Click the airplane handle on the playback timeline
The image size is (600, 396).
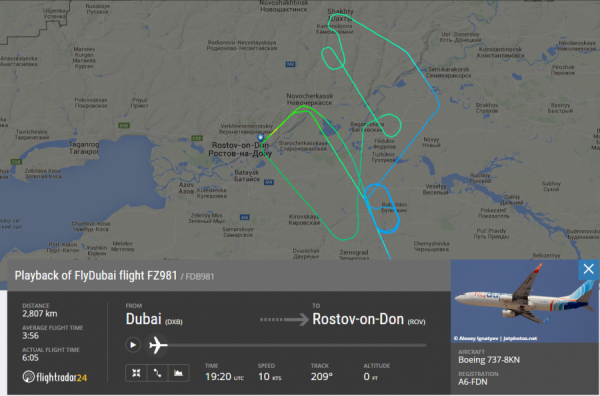[158, 345]
